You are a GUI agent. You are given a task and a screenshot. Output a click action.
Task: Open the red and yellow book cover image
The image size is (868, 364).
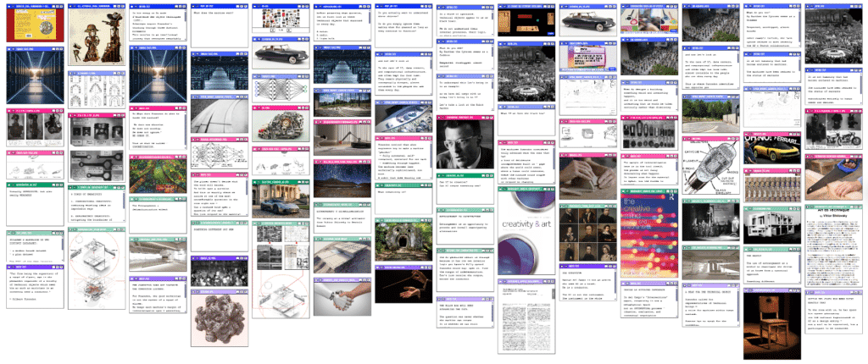click(35, 25)
